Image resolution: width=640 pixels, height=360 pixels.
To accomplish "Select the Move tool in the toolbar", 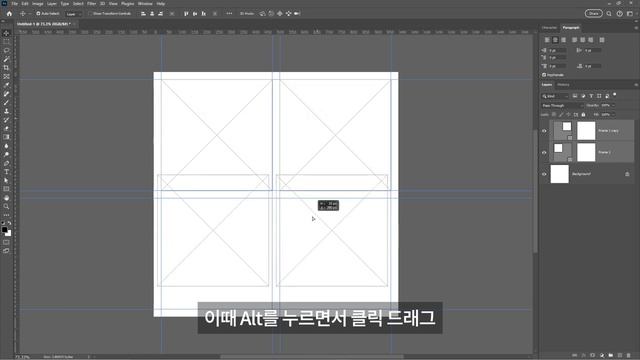I will point(6,33).
